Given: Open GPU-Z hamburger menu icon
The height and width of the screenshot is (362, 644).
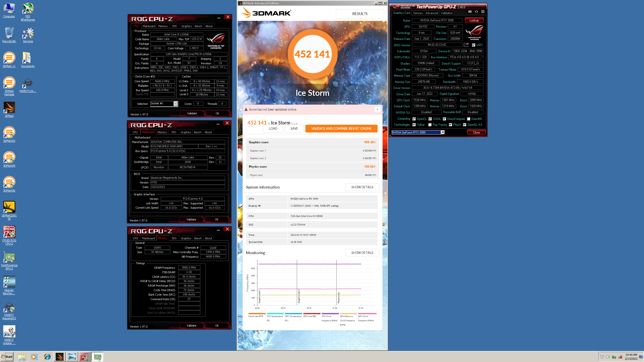Looking at the screenshot, I should [x=483, y=12].
